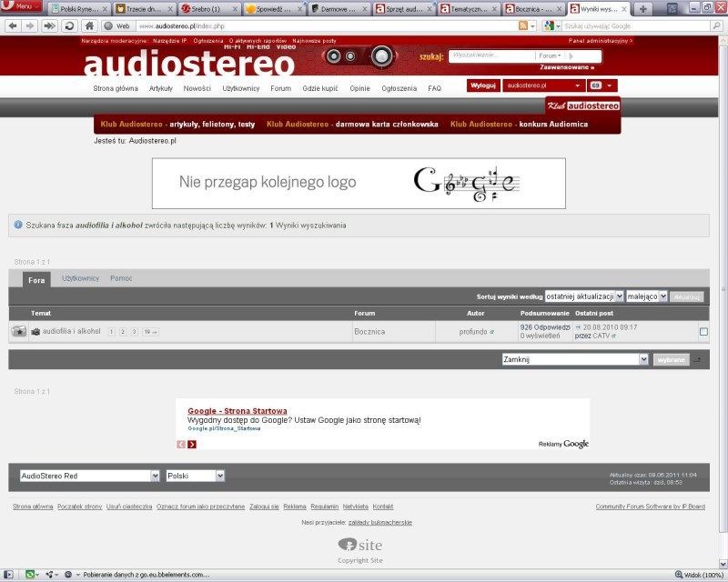Click the previous ad arrow icon
The height and width of the screenshot is (582, 728).
point(181,444)
